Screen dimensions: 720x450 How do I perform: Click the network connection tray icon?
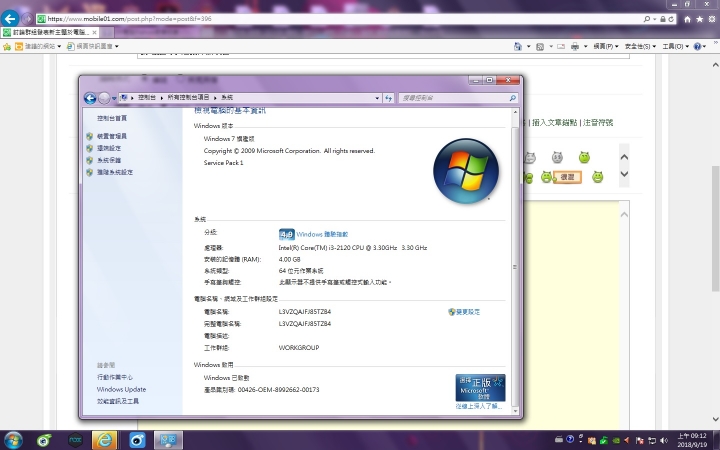pyautogui.click(x=652, y=440)
